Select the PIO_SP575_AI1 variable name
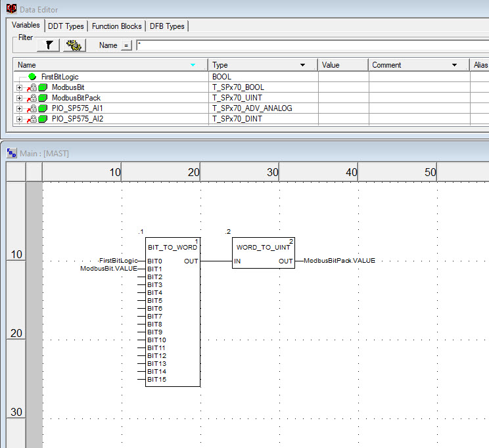Viewport: 489px width, 448px height. 77,108
